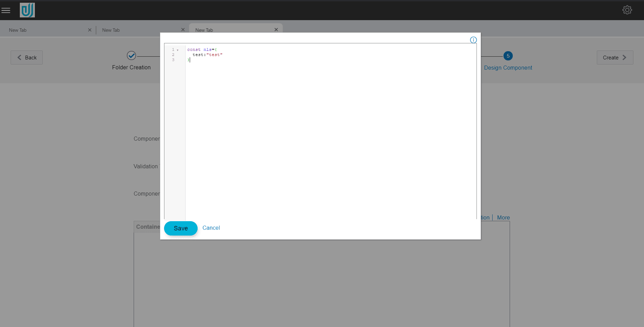Click Save to confirm the code
Viewport: 644px width, 327px height.
point(180,228)
